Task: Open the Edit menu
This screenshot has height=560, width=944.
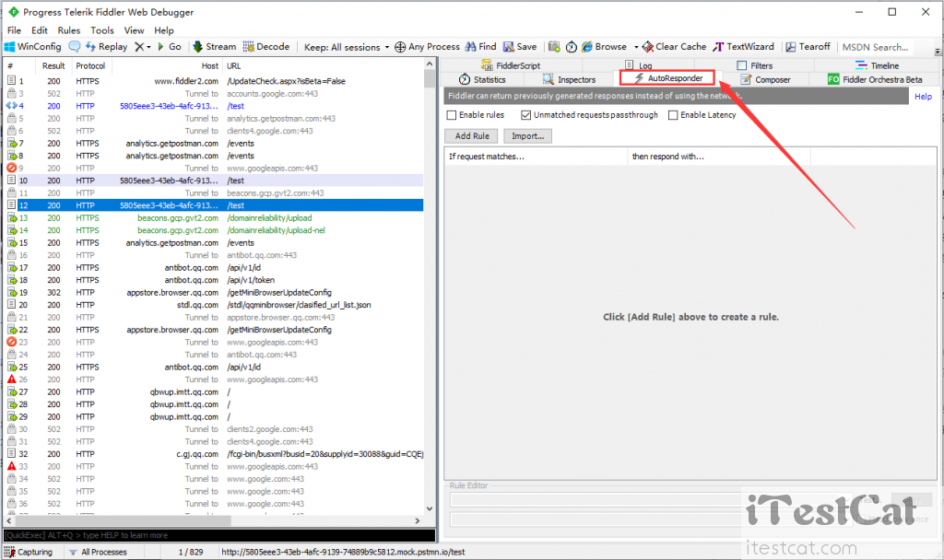Action: pyautogui.click(x=39, y=30)
